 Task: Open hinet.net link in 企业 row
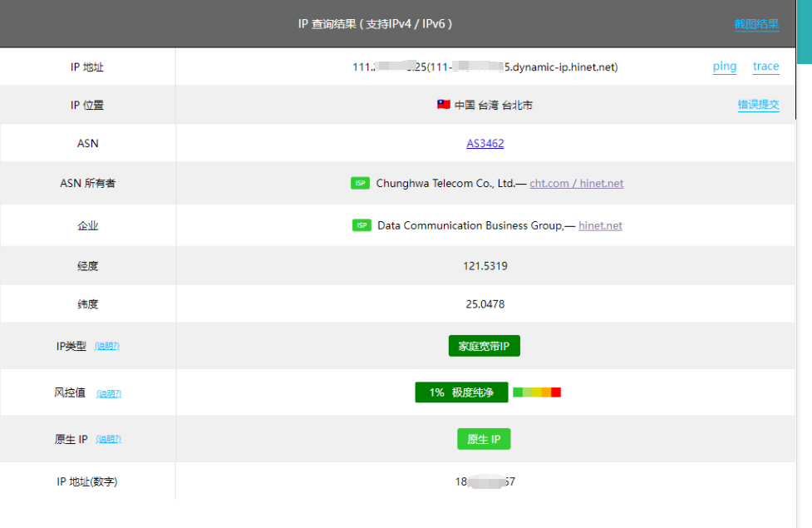tap(600, 225)
